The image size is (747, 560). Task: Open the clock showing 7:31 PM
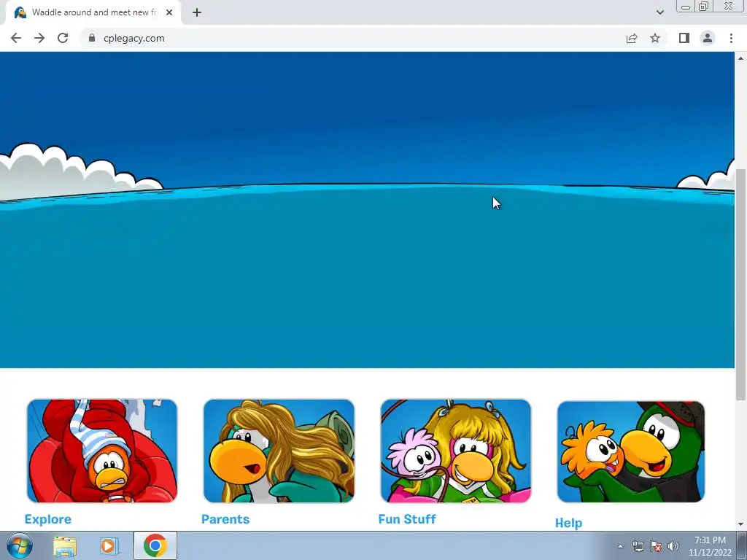710,546
